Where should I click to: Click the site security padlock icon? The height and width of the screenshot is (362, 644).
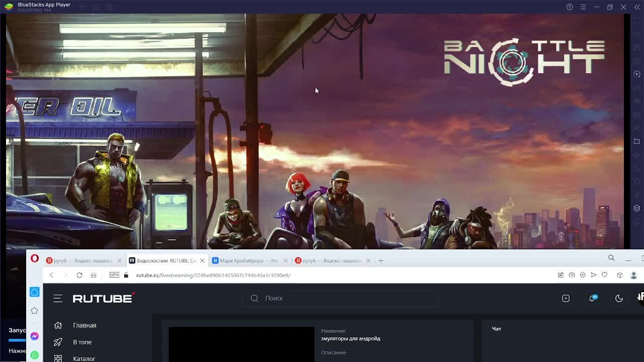point(126,275)
